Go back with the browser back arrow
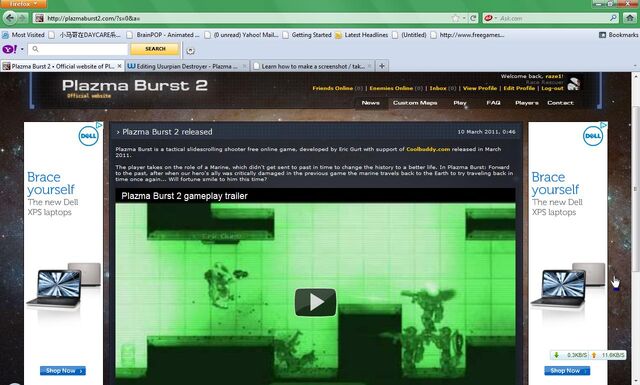The width and height of the screenshot is (640, 385). [10, 18]
